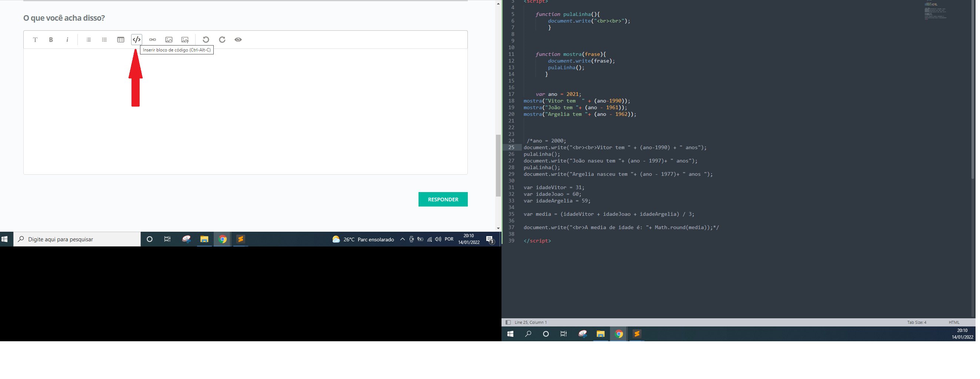Click the 'var media' calculation line
The height and width of the screenshot is (379, 980).
tap(609, 214)
